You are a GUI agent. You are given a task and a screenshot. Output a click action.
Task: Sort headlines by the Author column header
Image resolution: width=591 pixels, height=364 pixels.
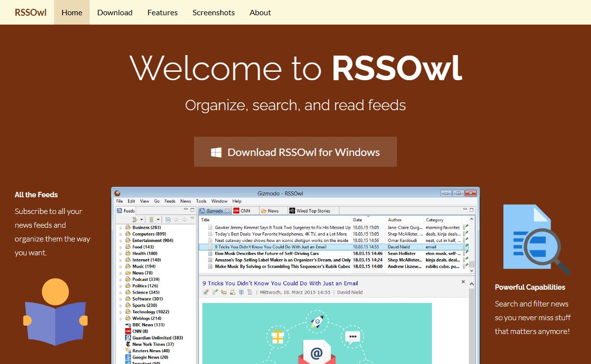[x=405, y=220]
